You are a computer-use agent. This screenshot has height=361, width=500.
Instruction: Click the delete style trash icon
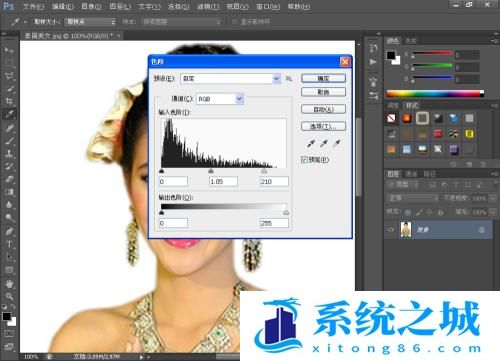point(482,164)
